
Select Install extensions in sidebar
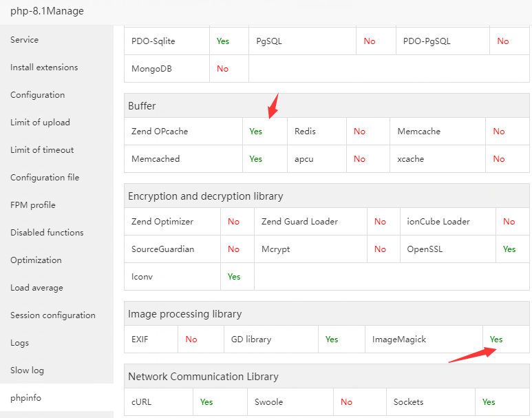click(x=44, y=67)
